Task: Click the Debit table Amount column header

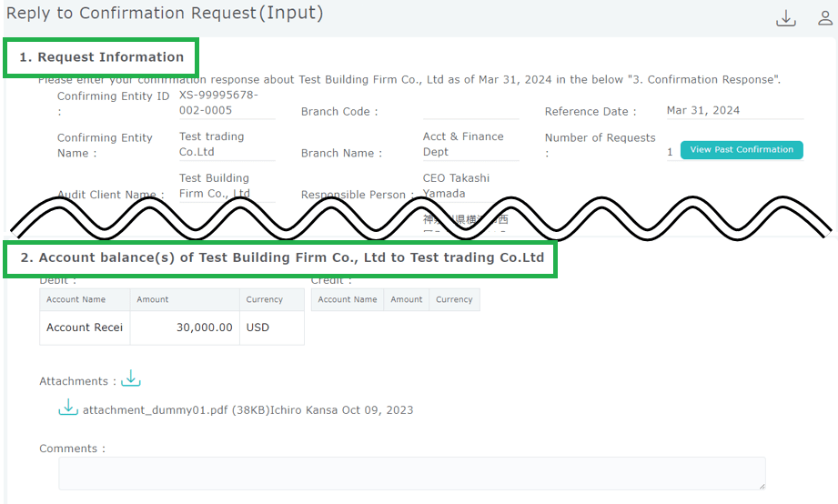Action: (185, 299)
